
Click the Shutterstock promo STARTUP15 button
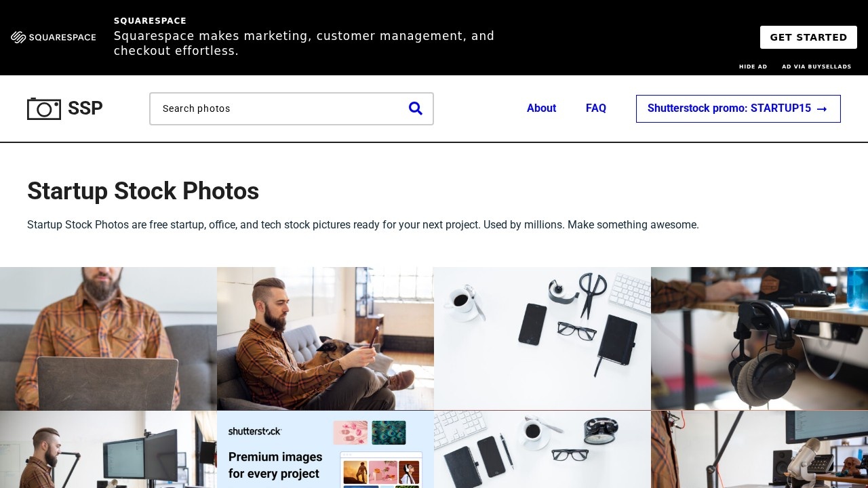(x=738, y=108)
